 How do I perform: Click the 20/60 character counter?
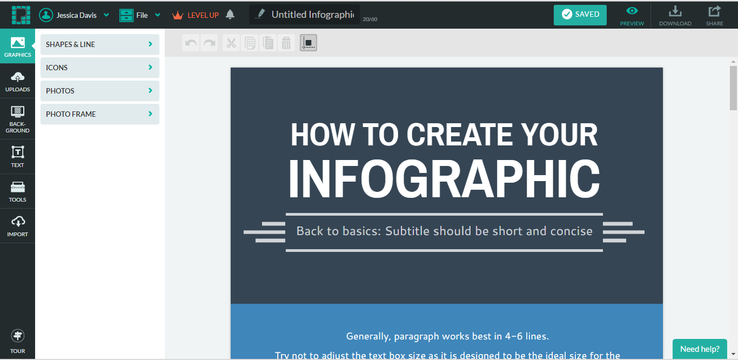370,19
